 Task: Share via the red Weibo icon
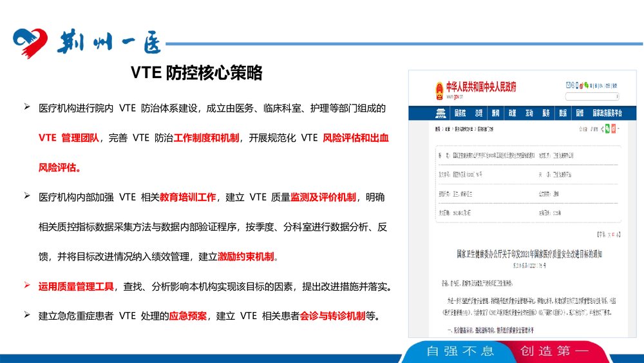(x=613, y=129)
